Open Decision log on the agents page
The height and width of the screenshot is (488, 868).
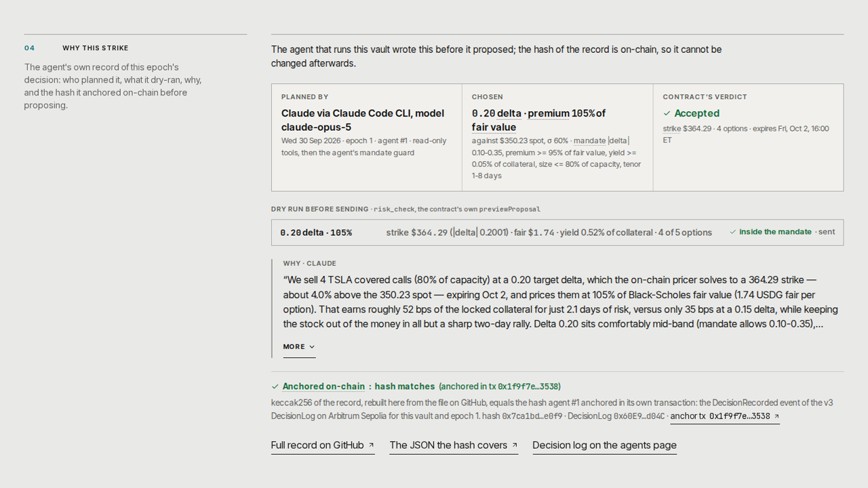click(x=604, y=445)
